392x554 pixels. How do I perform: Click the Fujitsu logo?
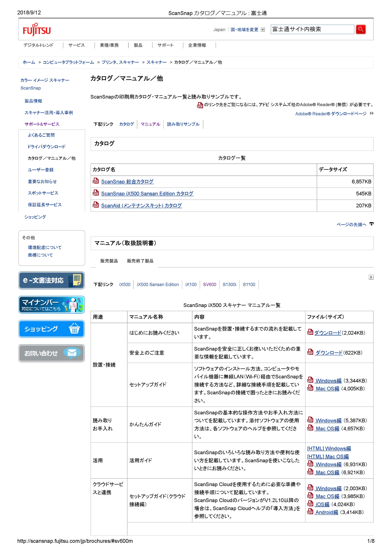[x=37, y=30]
